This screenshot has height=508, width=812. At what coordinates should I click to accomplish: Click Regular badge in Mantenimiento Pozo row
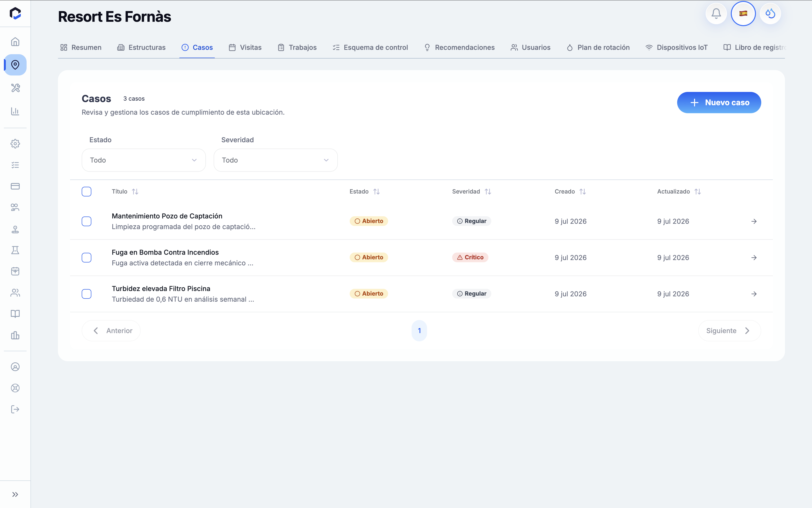(x=471, y=221)
